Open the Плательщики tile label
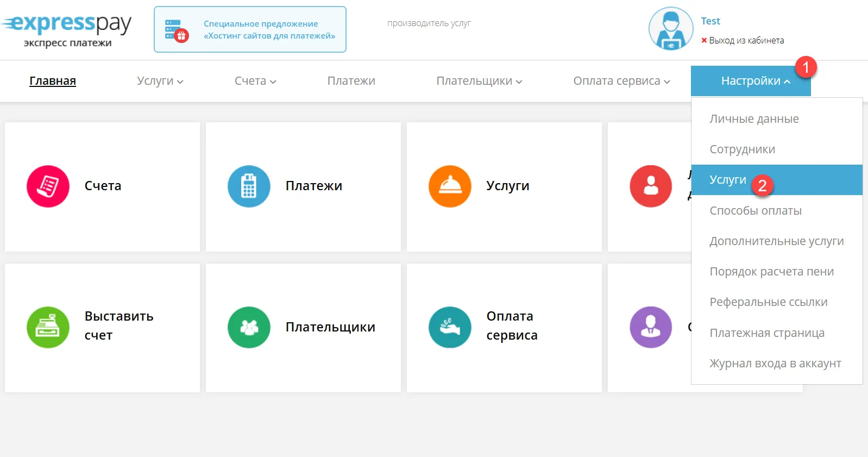The image size is (868, 457). click(330, 327)
